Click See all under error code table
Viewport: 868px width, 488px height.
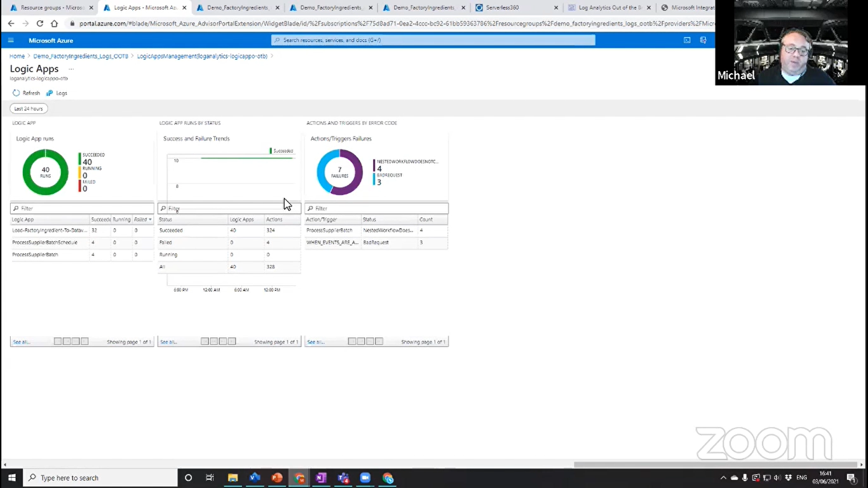[x=316, y=342]
